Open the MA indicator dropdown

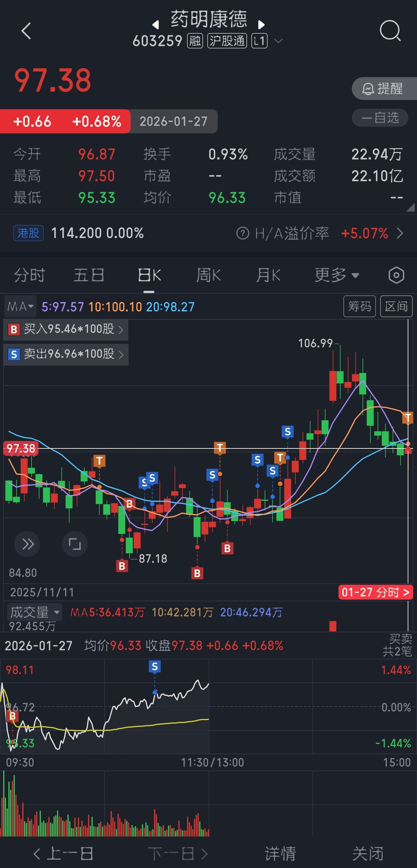click(x=21, y=307)
